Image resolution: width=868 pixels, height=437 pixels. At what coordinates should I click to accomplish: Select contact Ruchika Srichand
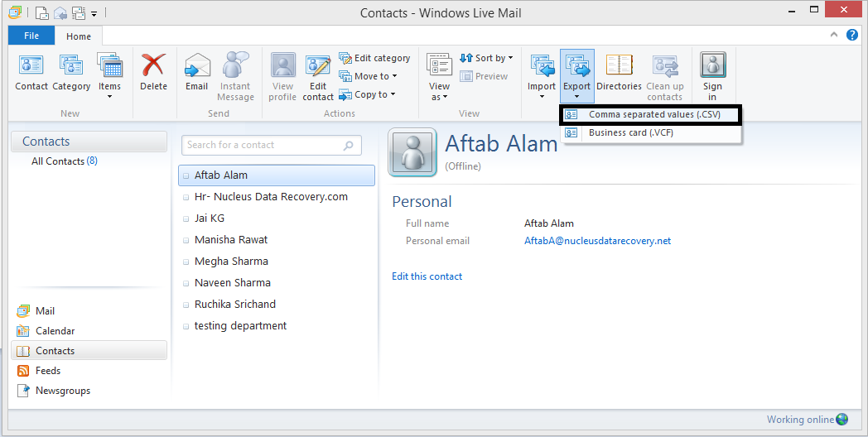(x=277, y=305)
